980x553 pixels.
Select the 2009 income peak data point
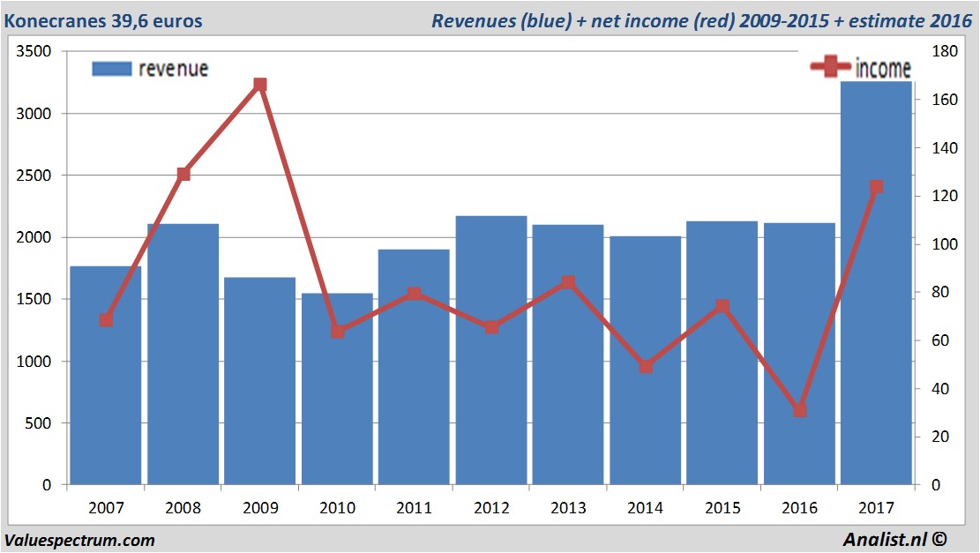(x=260, y=85)
